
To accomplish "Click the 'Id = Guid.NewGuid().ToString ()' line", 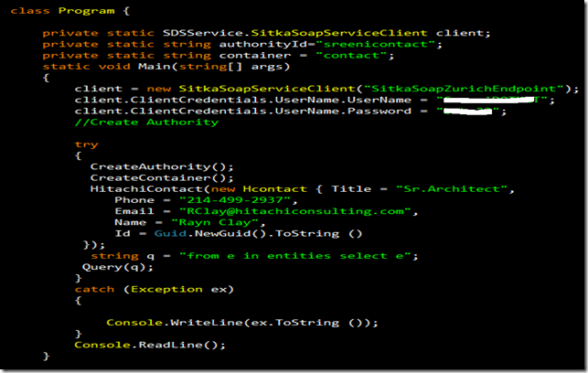I will pyautogui.click(x=239, y=233).
